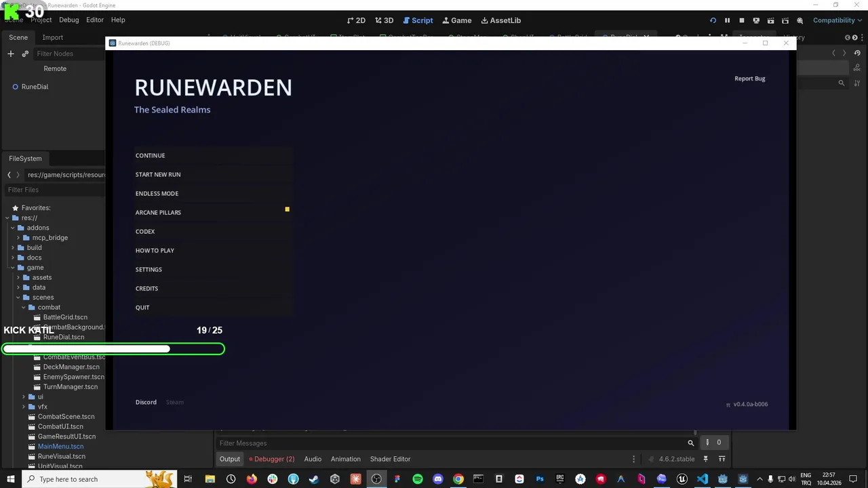Open Photoshop from the Windows taskbar
The image size is (868, 488).
click(540, 479)
